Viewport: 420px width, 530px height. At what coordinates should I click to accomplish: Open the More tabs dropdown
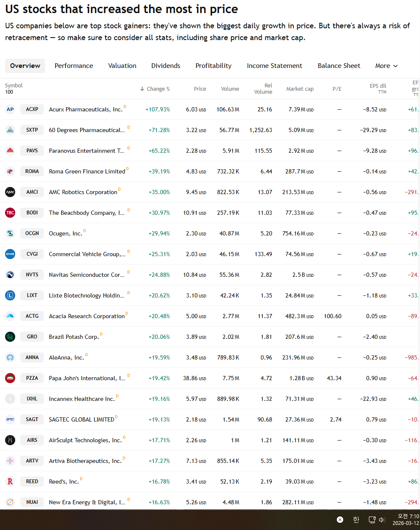387,66
